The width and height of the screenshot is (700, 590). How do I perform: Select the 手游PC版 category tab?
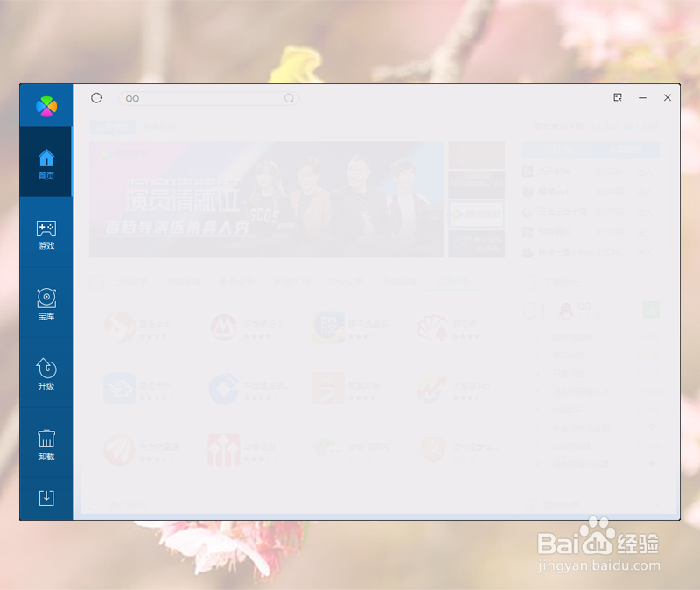click(292, 282)
